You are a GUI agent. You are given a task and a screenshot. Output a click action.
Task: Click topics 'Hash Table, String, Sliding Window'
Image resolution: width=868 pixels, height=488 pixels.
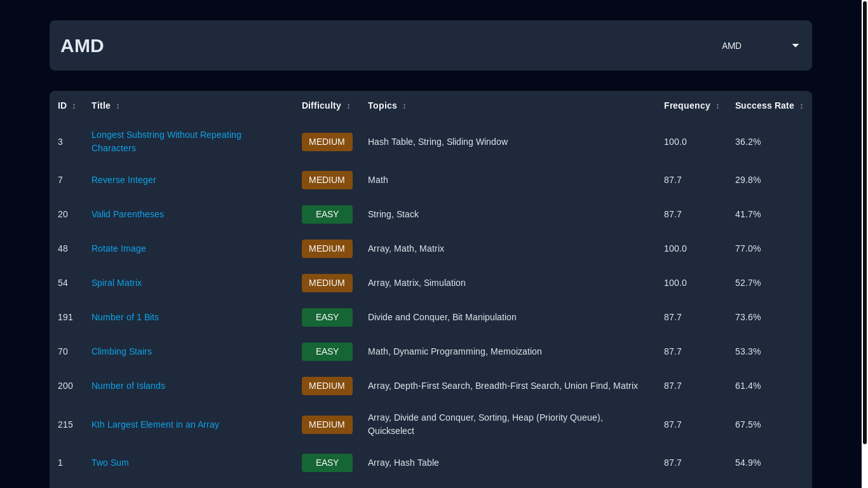(438, 142)
